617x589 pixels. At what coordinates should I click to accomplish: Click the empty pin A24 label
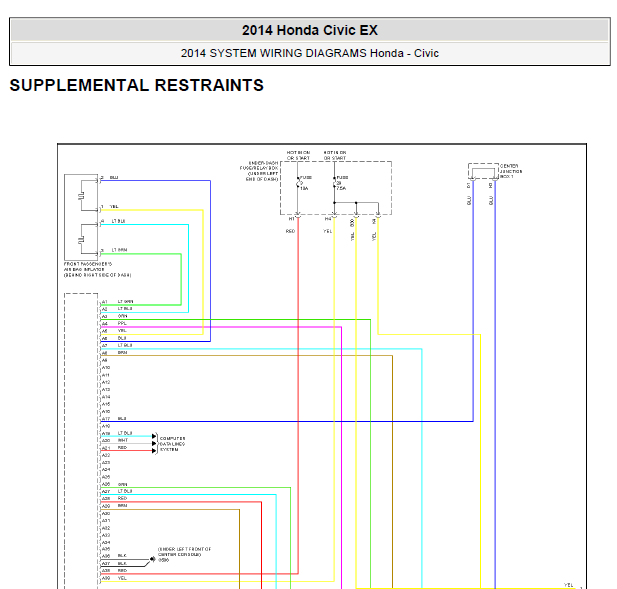pyautogui.click(x=106, y=470)
